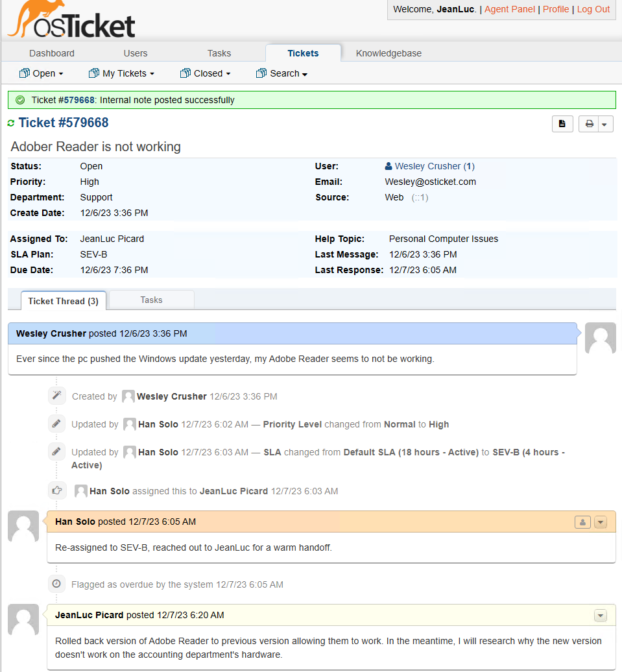Click Han Solo avatar in Priority Level event
The width and height of the screenshot is (622, 672).
click(x=130, y=424)
